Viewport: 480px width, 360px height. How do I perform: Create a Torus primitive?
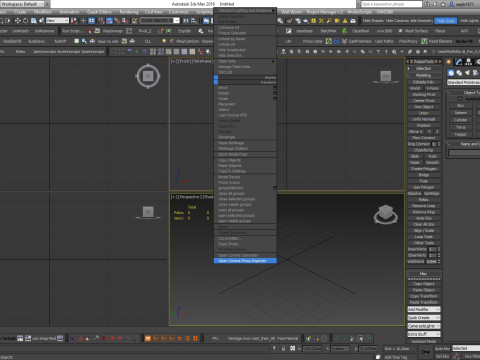point(460,127)
